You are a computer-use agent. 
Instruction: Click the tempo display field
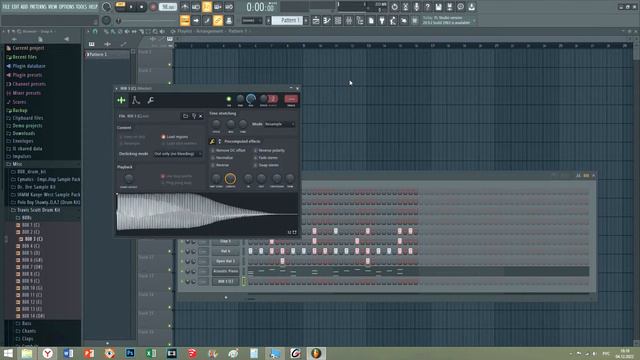[168, 7]
